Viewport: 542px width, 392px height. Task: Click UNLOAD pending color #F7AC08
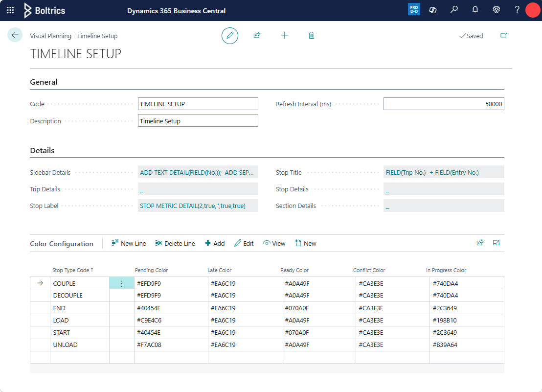coord(171,345)
